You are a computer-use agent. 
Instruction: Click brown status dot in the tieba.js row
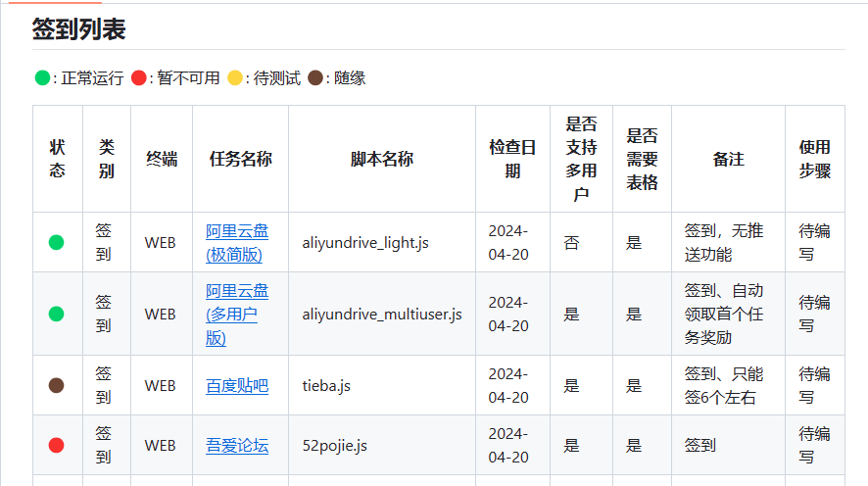[x=57, y=386]
